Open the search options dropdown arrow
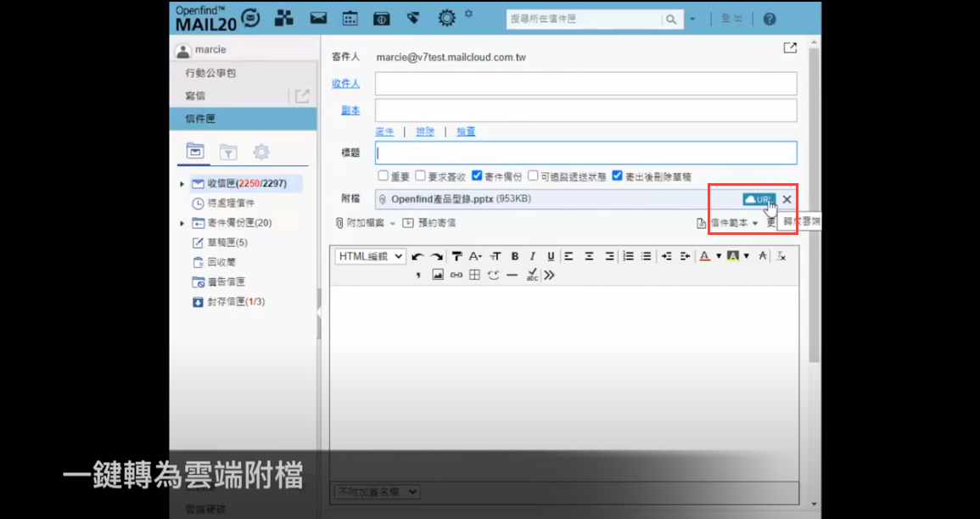 coord(692,20)
